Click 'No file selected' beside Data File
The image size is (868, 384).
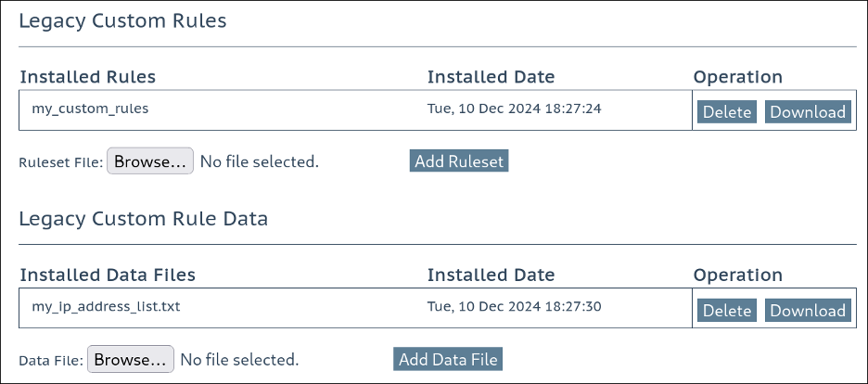coord(239,360)
